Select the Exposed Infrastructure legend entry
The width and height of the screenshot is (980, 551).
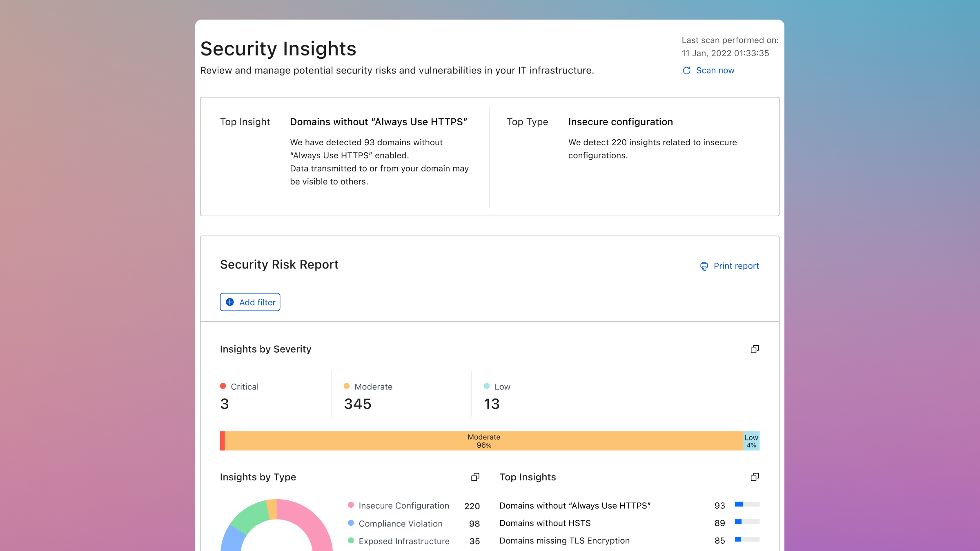[x=403, y=541]
